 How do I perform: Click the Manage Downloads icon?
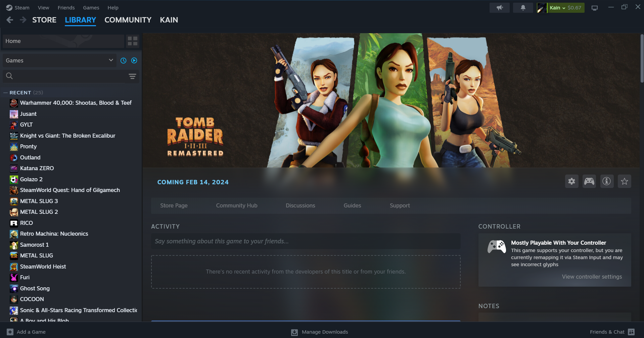[294, 332]
